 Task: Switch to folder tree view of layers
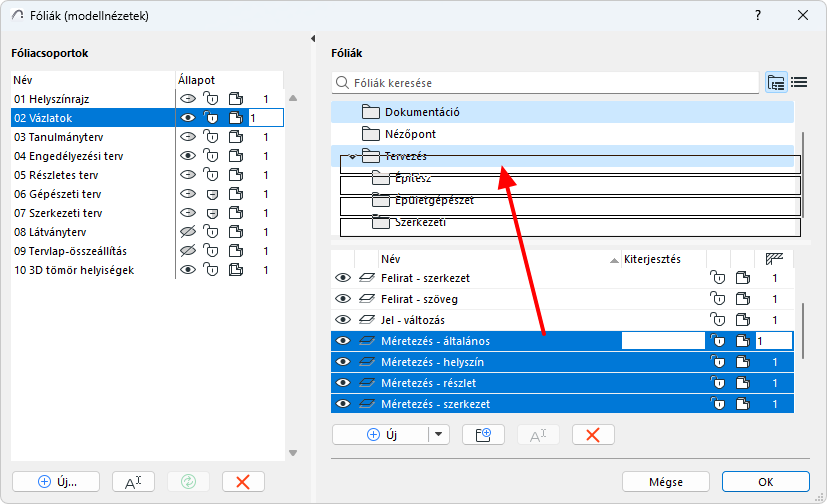click(776, 83)
